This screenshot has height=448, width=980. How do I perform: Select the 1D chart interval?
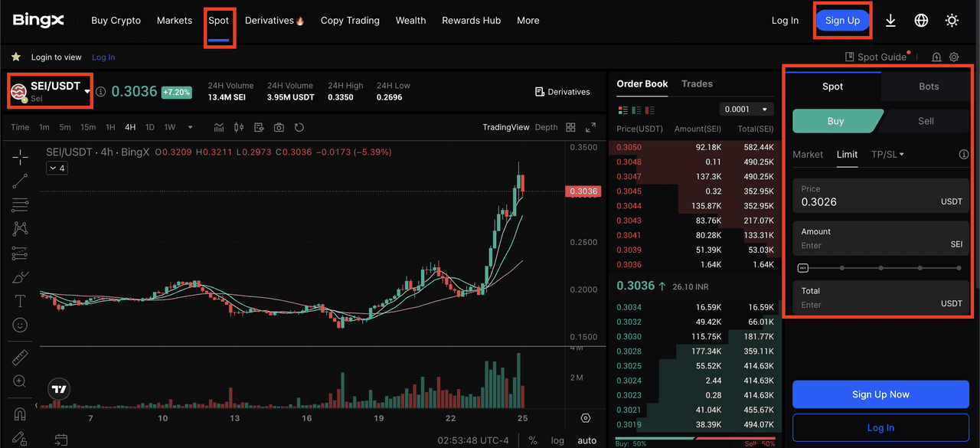click(x=150, y=127)
